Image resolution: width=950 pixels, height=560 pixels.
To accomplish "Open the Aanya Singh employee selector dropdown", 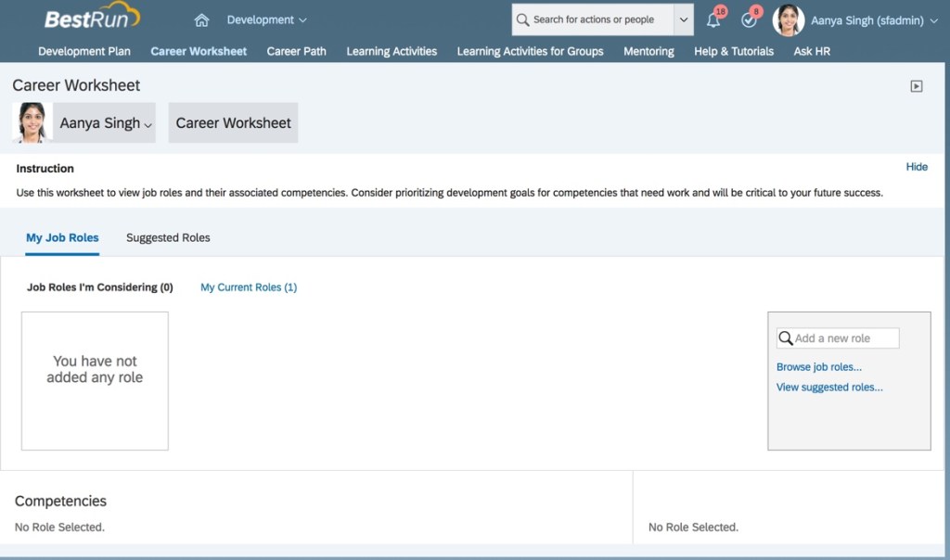I will [106, 123].
